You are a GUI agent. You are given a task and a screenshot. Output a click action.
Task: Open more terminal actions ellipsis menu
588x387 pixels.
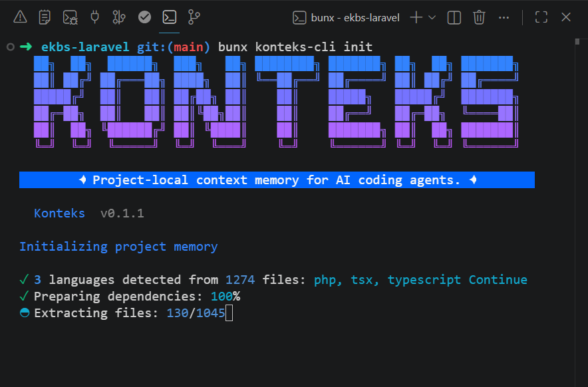tap(504, 17)
